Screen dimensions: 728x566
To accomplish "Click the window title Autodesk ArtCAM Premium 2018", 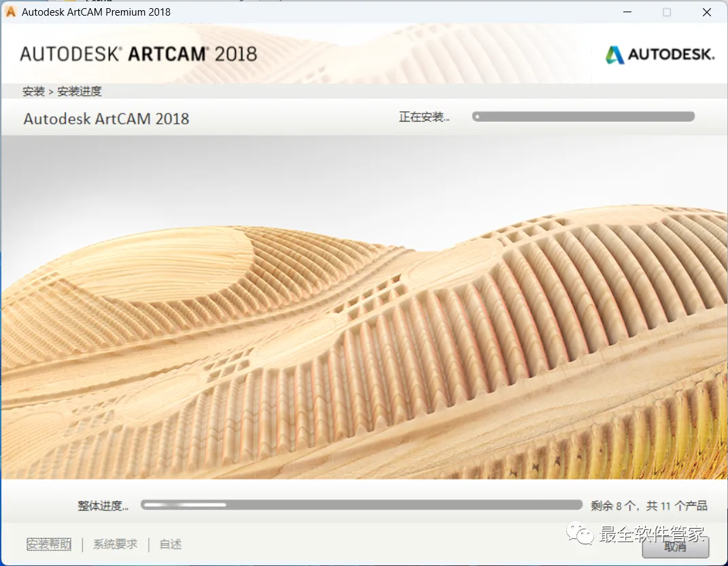I will tap(96, 12).
